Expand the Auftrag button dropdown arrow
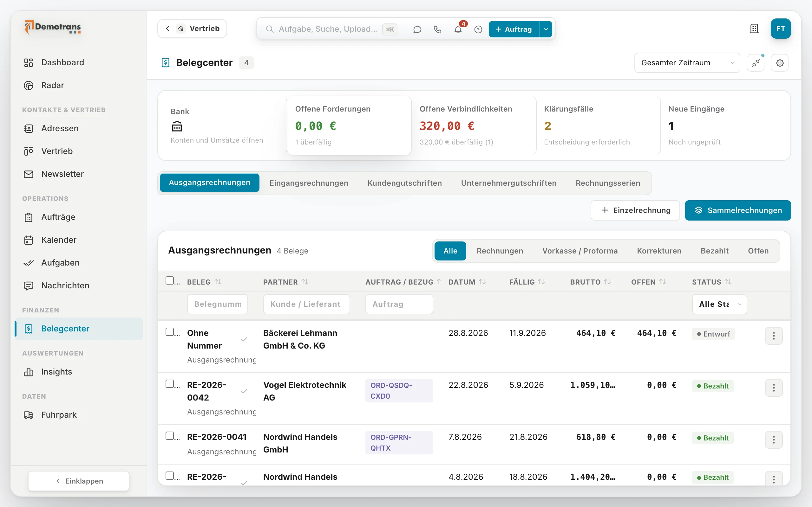This screenshot has width=812, height=507. click(x=546, y=29)
